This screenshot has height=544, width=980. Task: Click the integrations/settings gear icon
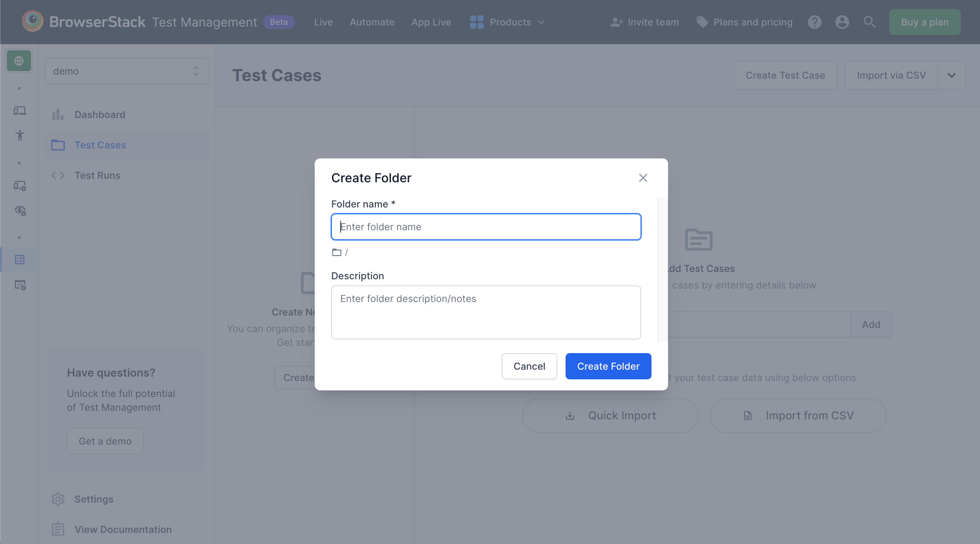point(58,499)
